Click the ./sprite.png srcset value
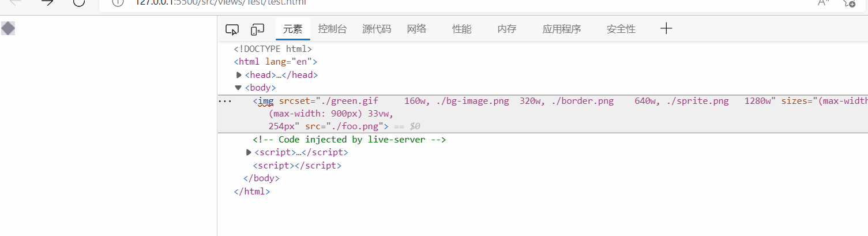Screen dimensions: 868x236 pos(698,101)
